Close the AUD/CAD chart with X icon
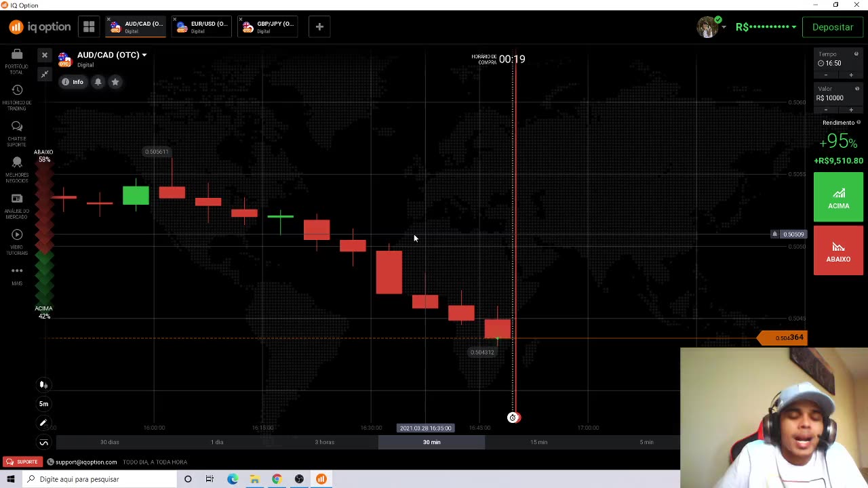 click(45, 55)
